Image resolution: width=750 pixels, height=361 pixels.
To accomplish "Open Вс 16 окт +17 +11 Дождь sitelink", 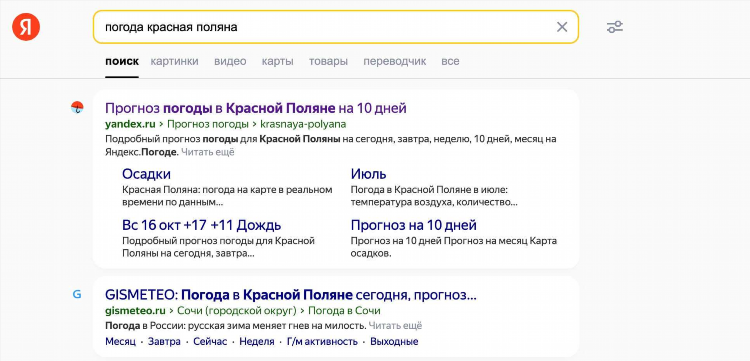I will tap(201, 225).
